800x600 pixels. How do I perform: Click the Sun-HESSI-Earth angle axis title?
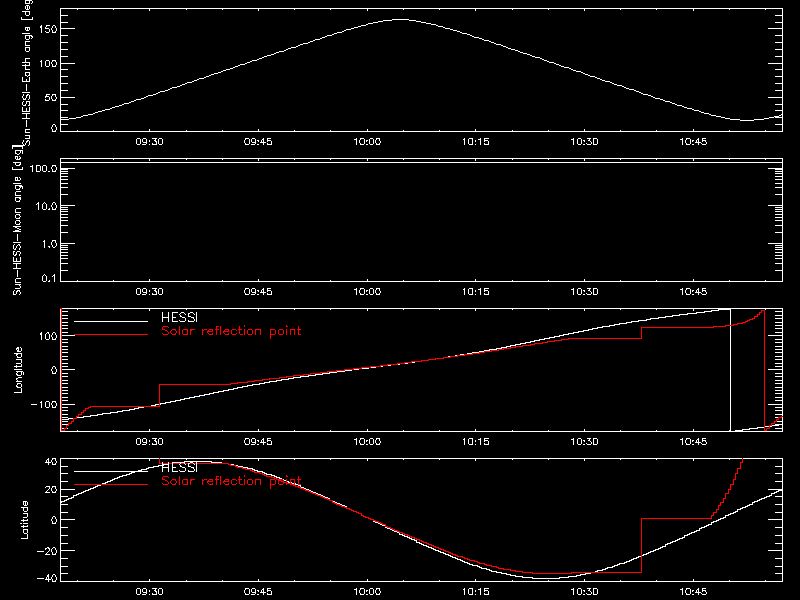[x=27, y=71]
